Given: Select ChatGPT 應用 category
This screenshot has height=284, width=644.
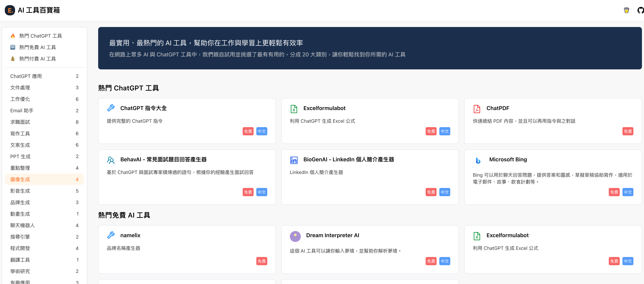Looking at the screenshot, I should click(x=44, y=76).
